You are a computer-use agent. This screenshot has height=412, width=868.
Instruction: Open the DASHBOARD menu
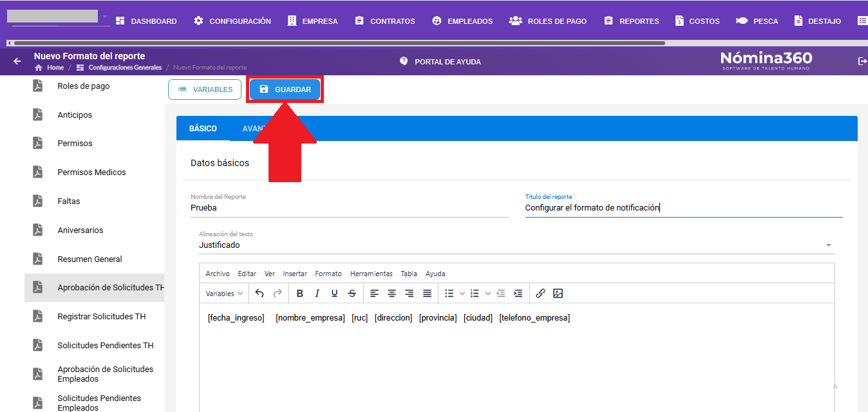click(146, 21)
